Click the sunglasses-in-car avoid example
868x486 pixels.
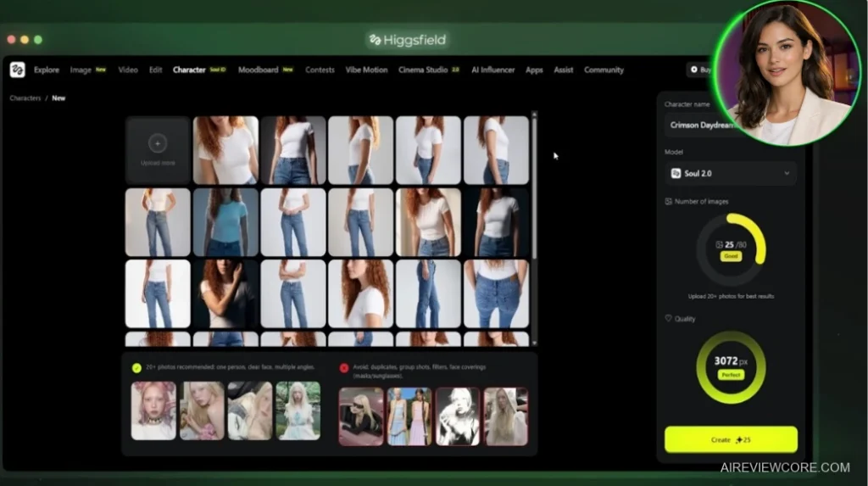pos(361,416)
